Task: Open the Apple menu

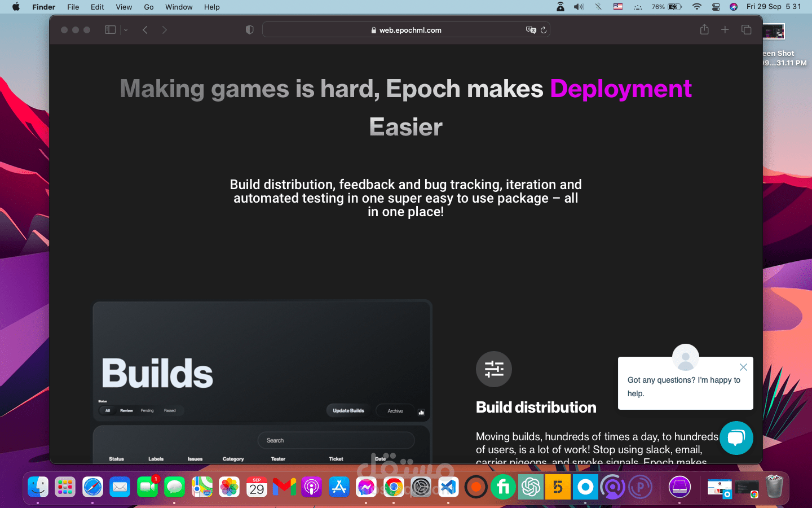Action: (16, 7)
